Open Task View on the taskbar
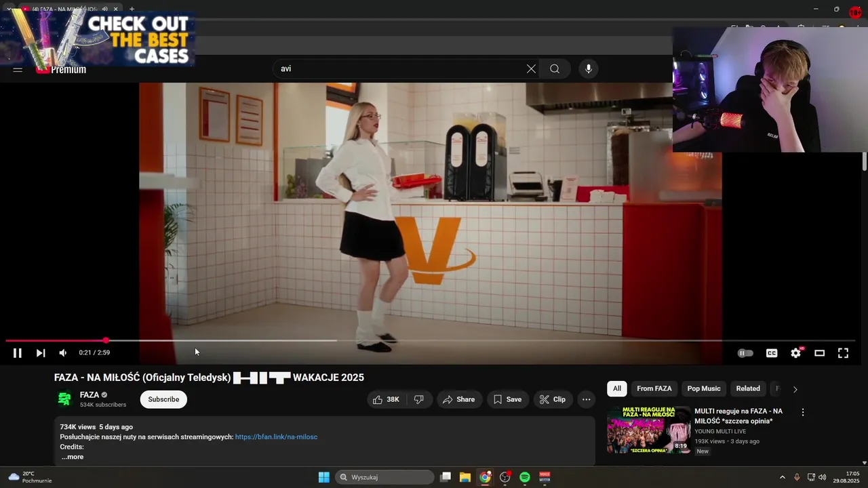 [446, 477]
